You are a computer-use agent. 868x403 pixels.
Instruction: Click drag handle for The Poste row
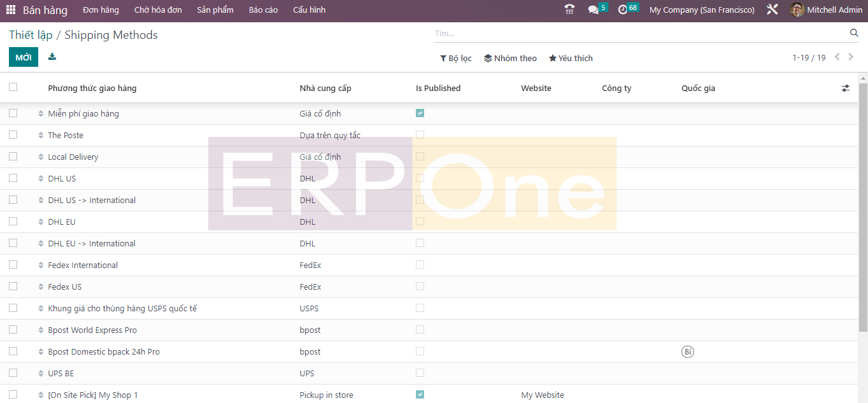pos(41,136)
